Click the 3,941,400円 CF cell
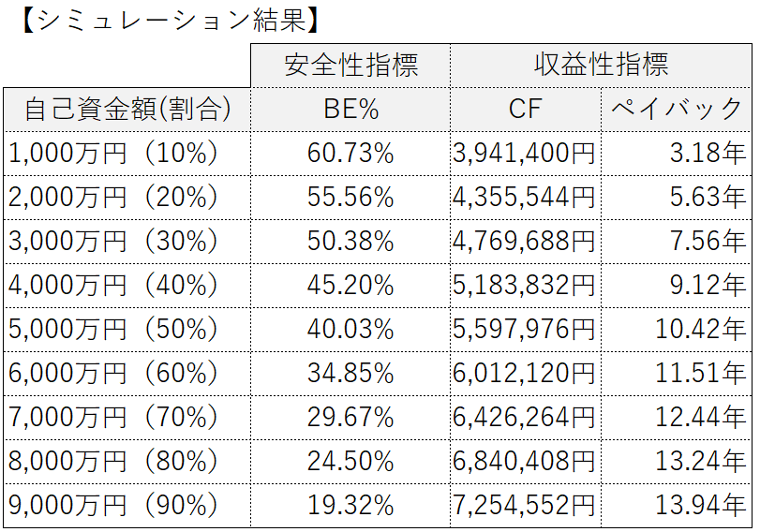Image resolution: width=760 pixels, height=532 pixels. (524, 153)
